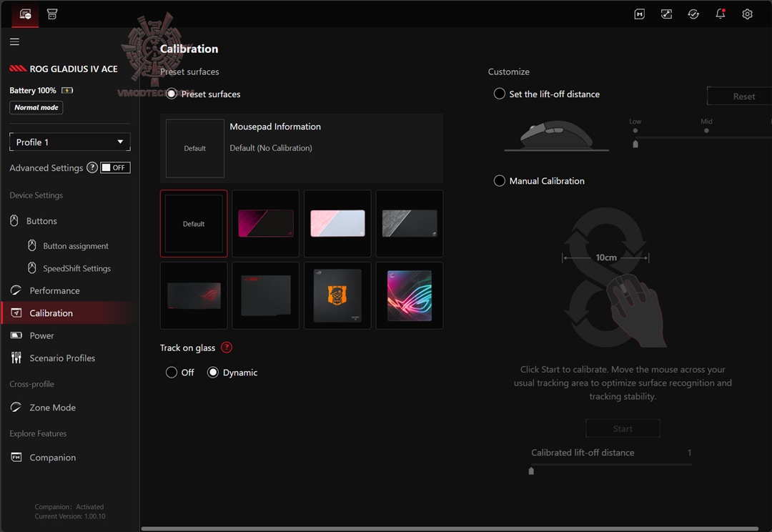Select the Manual Calibration radio button
Viewport: 772px width, 532px height.
tap(499, 181)
